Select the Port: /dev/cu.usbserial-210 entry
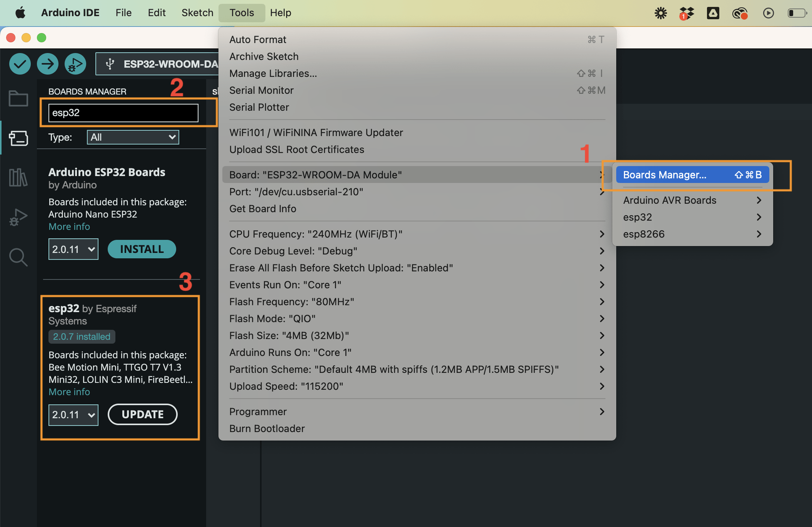 (x=417, y=192)
